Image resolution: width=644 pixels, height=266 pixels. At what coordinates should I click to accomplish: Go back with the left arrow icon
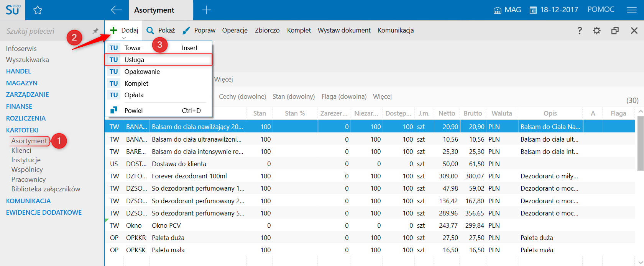tap(116, 10)
